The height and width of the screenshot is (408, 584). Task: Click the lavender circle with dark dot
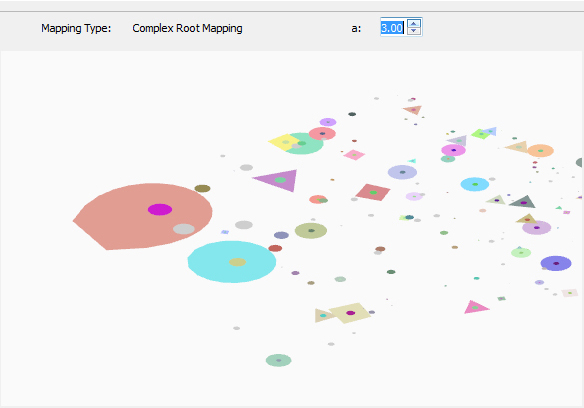click(x=402, y=172)
